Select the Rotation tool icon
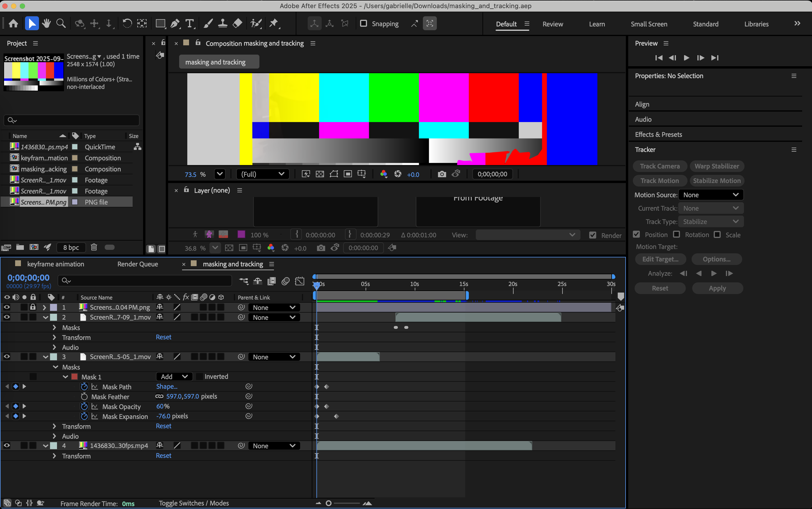The height and width of the screenshot is (509, 812). click(x=127, y=24)
